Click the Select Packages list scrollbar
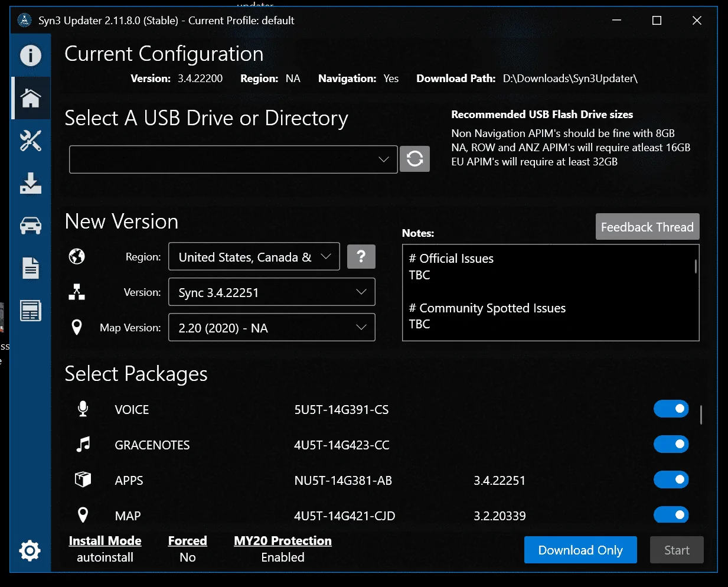The width and height of the screenshot is (728, 587). click(x=701, y=415)
